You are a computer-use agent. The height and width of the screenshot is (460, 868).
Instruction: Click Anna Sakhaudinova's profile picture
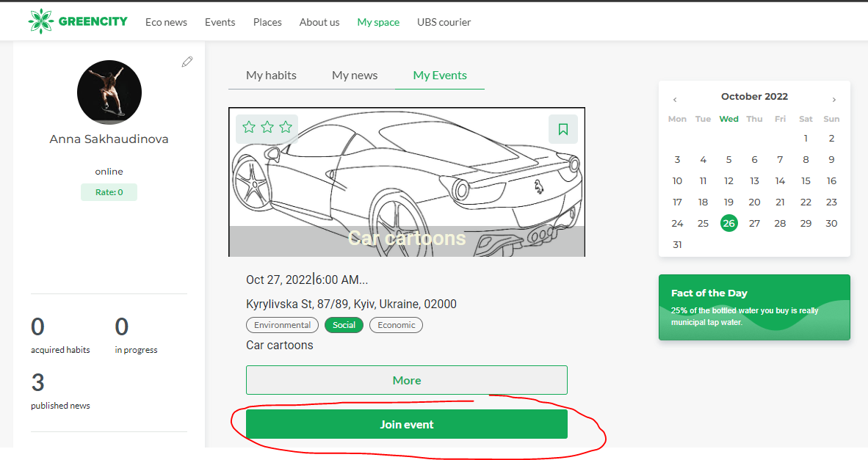point(109,92)
